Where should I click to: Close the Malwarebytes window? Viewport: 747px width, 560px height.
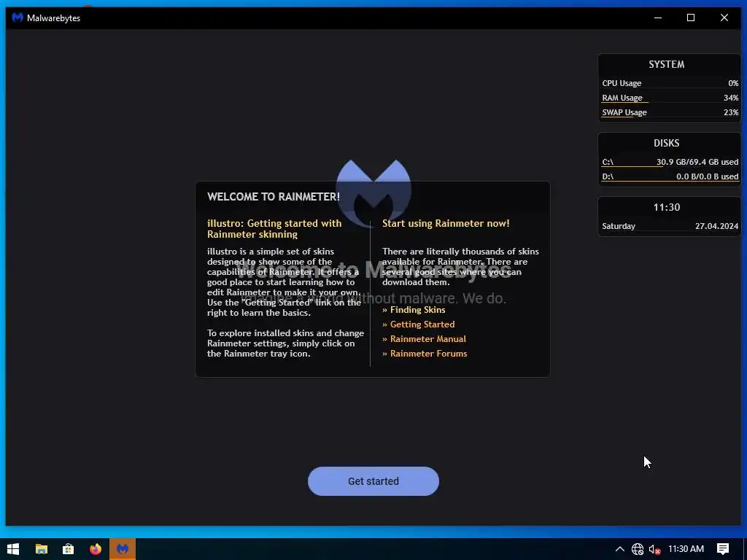[724, 17]
